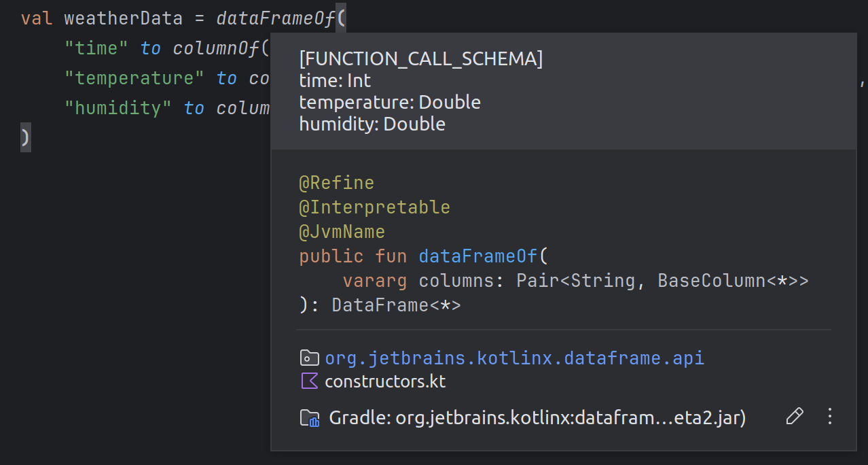Viewport: 868px width, 465px height.
Task: Click the [FUNCTION_CALL_SCHEMA] header in the popup
Action: (x=420, y=58)
